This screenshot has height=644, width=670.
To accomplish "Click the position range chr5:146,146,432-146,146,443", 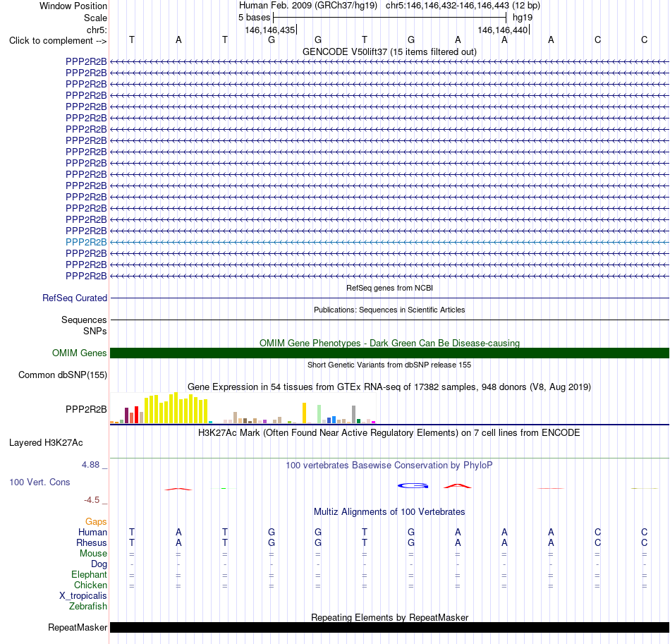I will click(447, 6).
